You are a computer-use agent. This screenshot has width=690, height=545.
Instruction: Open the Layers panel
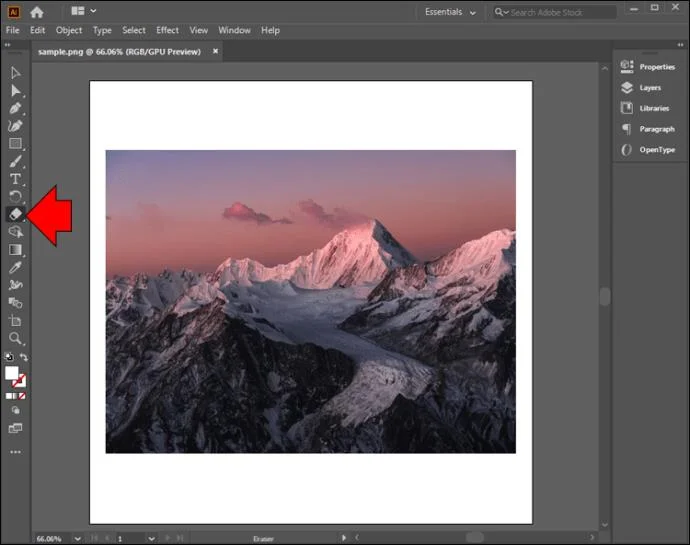pos(641,88)
